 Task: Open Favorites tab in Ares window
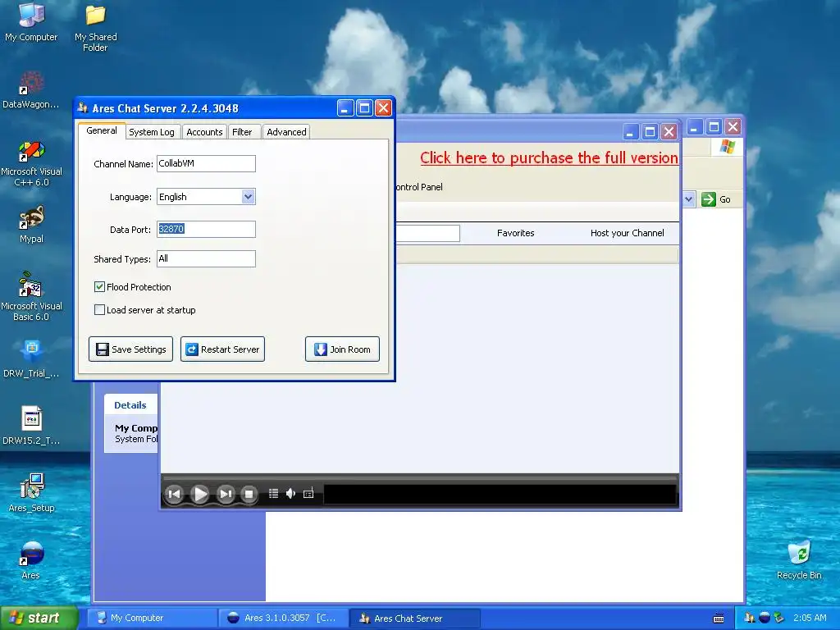[x=515, y=233]
